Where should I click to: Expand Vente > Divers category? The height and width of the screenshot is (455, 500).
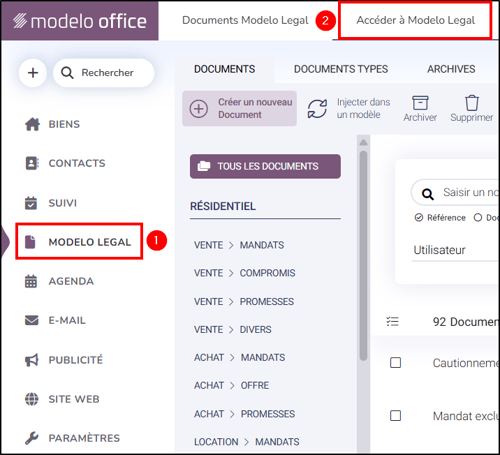tap(233, 330)
